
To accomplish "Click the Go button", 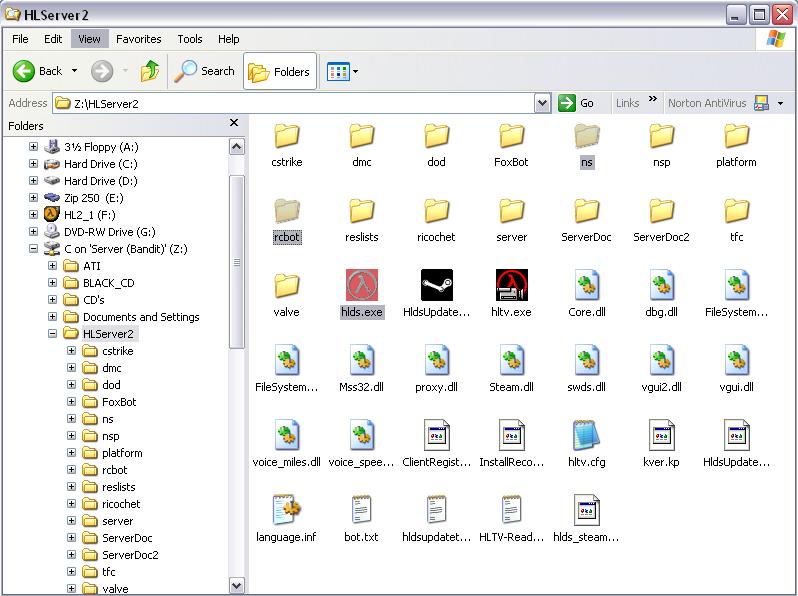I will (576, 103).
